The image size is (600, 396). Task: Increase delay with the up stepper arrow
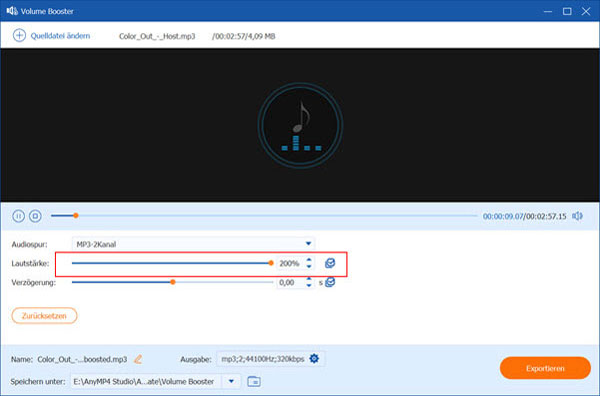point(309,279)
